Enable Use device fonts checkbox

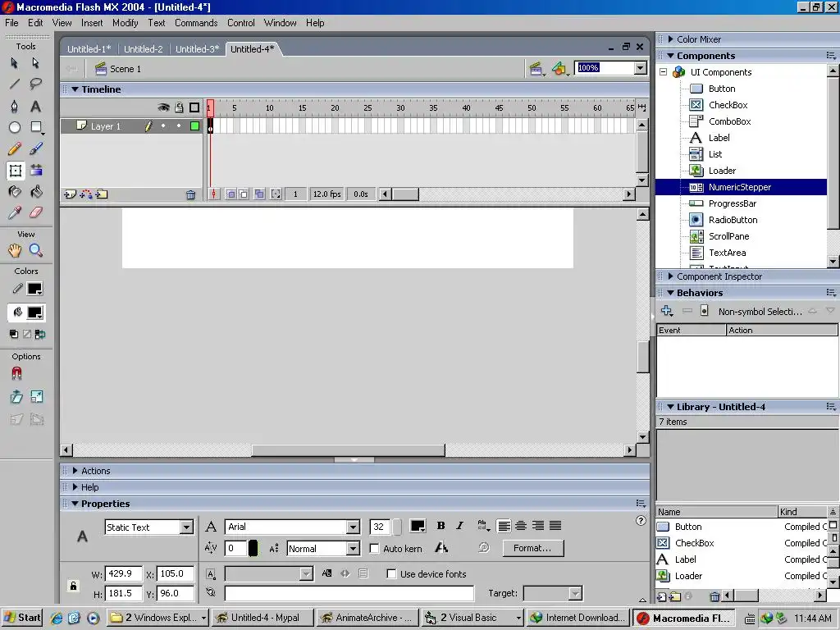click(x=391, y=573)
